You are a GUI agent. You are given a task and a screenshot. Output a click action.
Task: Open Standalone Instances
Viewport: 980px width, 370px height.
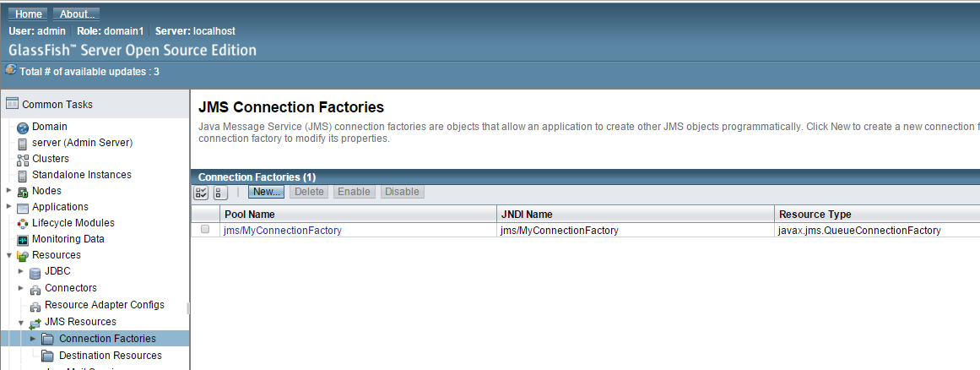coord(82,174)
